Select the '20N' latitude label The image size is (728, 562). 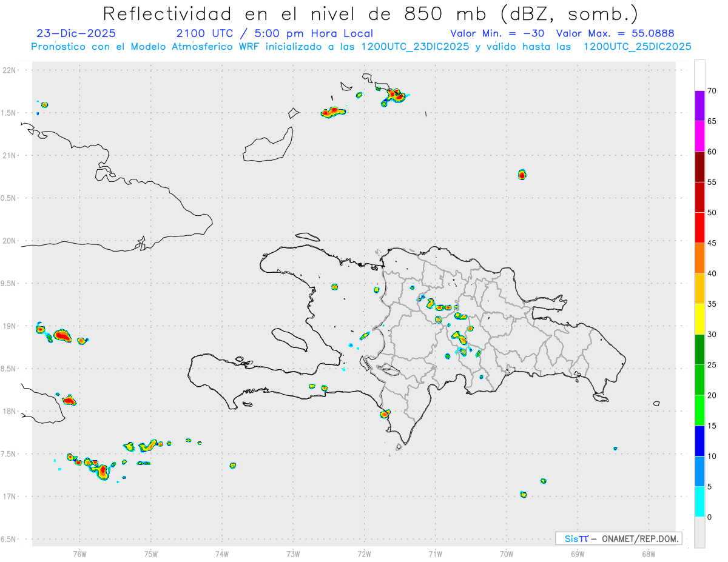(10, 241)
